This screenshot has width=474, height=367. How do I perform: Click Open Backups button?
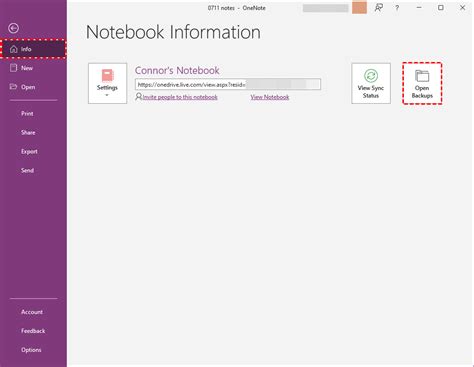tap(422, 83)
